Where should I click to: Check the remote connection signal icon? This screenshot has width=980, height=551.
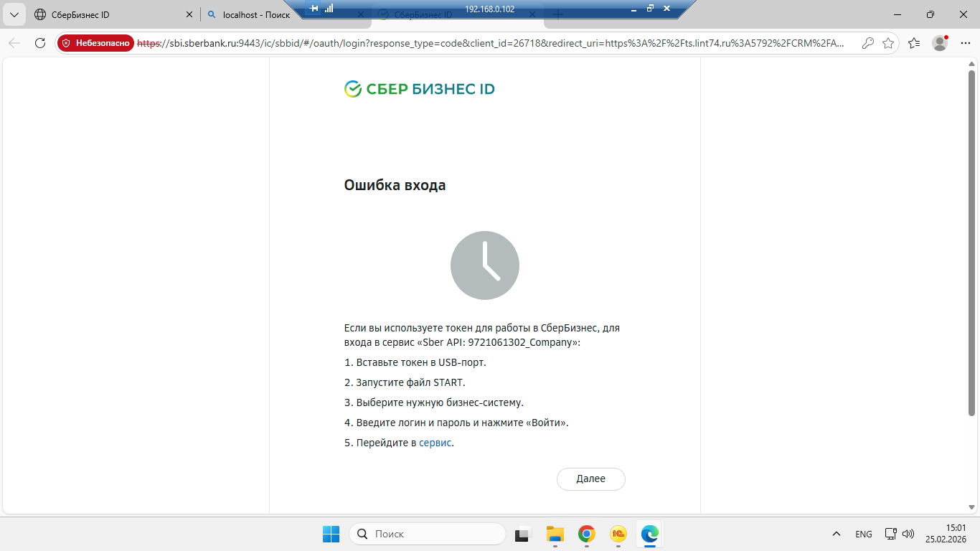click(329, 9)
